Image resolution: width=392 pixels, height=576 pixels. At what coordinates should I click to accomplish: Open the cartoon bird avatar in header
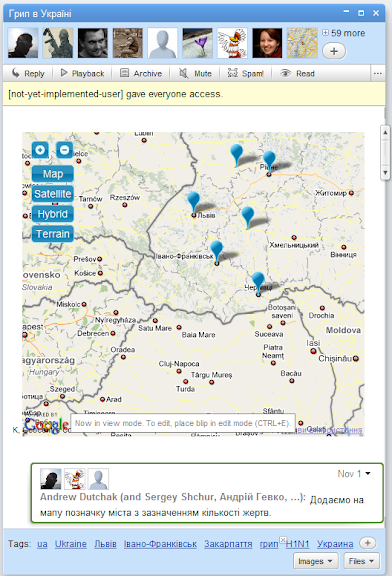point(232,43)
